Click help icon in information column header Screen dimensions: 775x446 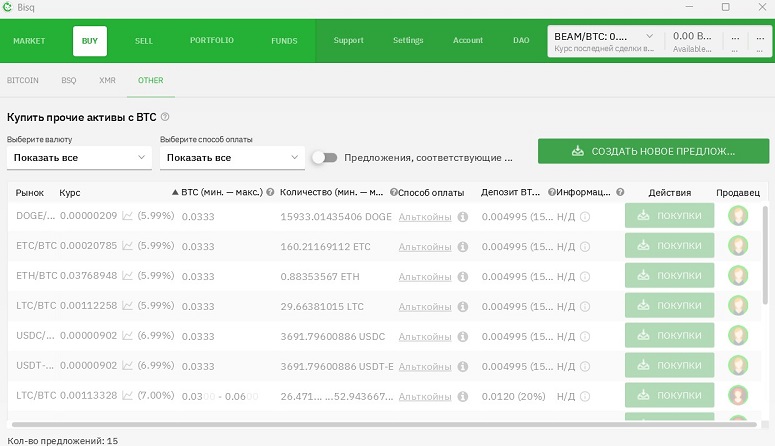[620, 192]
